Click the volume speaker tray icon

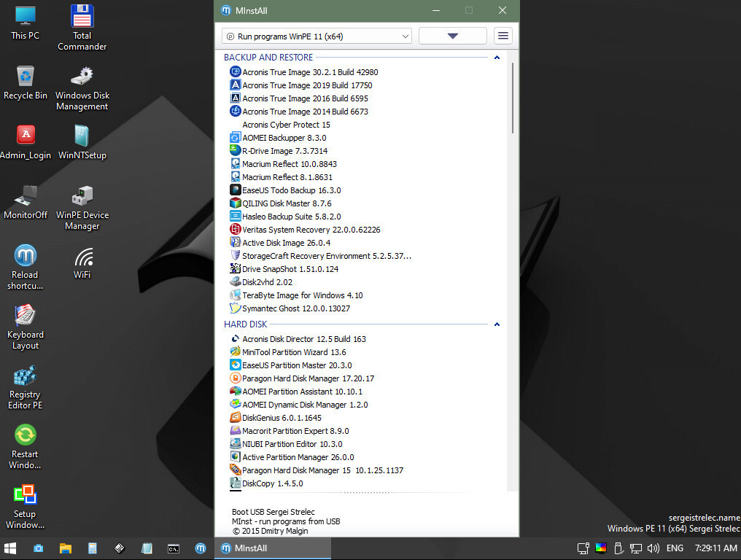pos(653,548)
